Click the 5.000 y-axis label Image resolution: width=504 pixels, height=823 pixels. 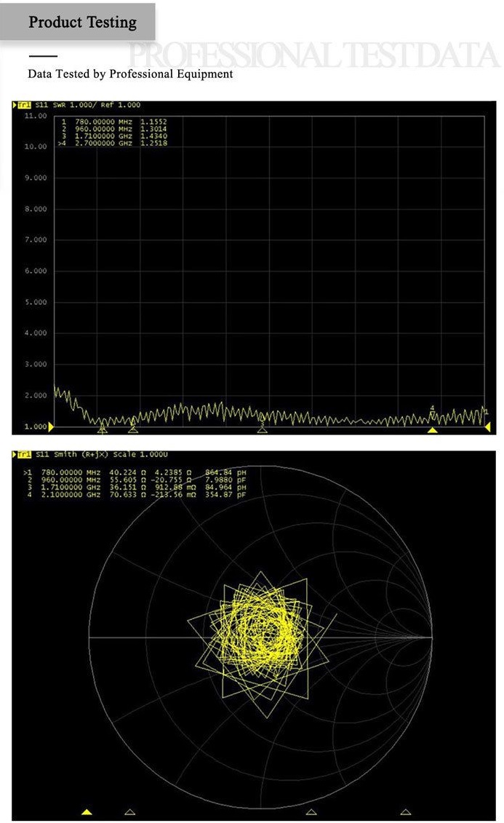(x=36, y=302)
